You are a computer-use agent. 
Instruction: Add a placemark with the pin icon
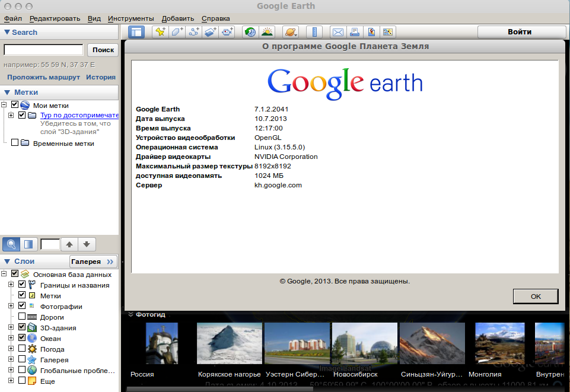point(160,32)
